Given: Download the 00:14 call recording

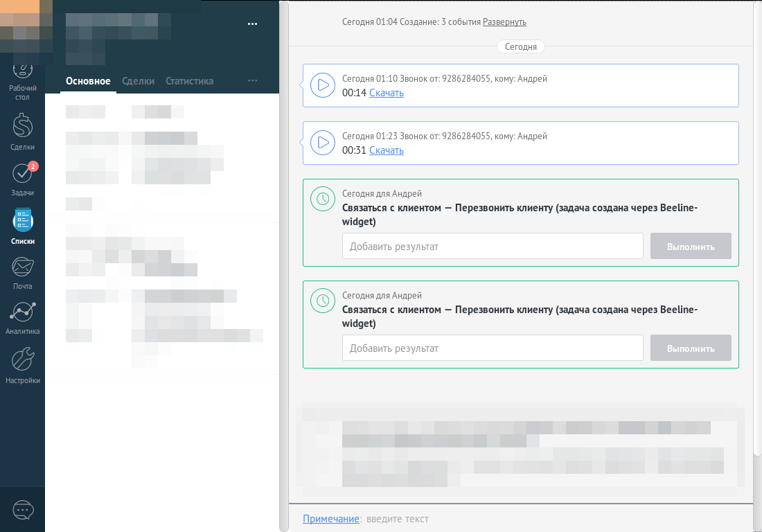Looking at the screenshot, I should pos(386,93).
